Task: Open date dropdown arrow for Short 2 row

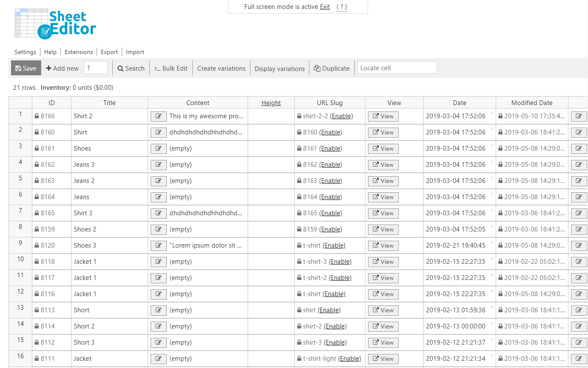Action: pyautogui.click(x=491, y=324)
